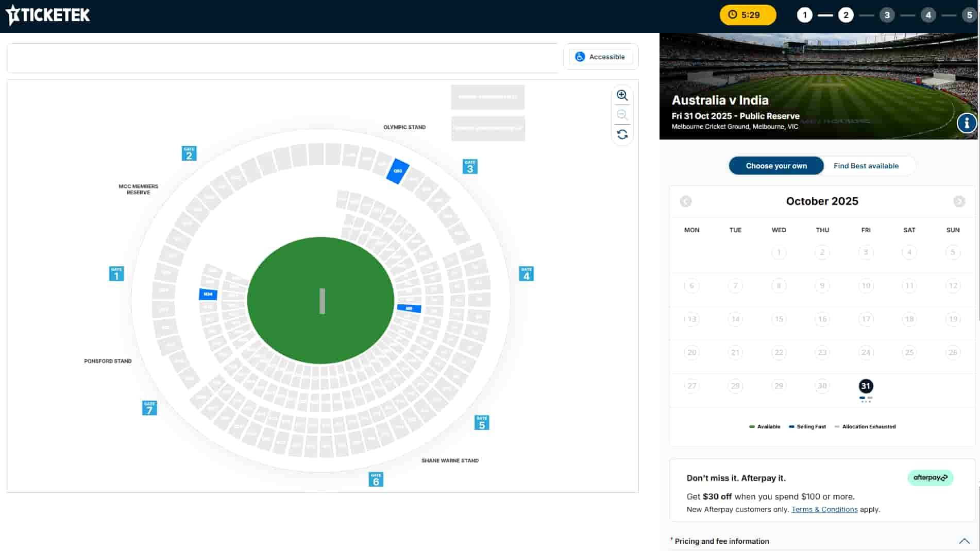Select the highlighted blue section near Gate 3
The height and width of the screenshot is (551, 980).
397,171
